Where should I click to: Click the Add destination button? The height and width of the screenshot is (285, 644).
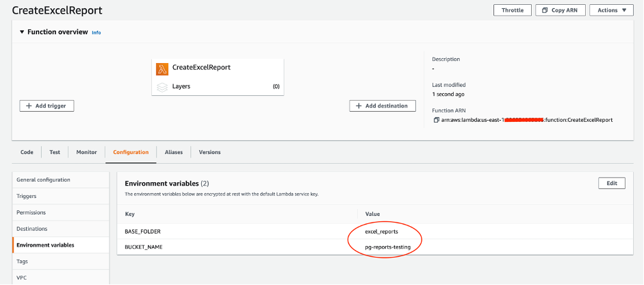[383, 106]
